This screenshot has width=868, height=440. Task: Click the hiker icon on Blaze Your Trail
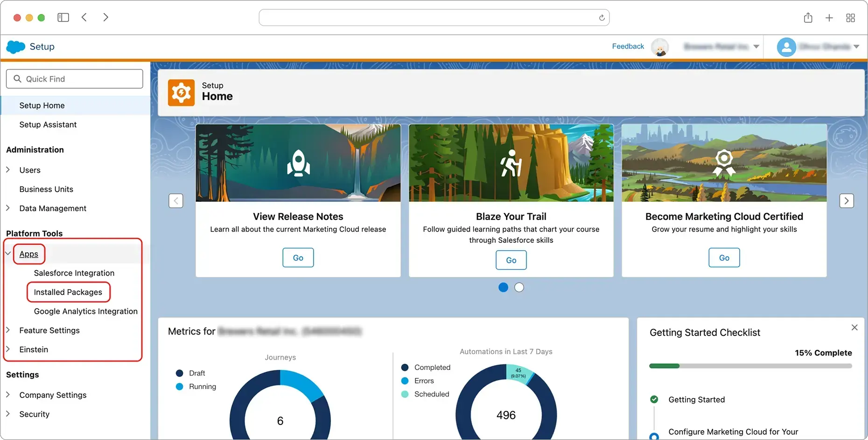click(x=511, y=163)
